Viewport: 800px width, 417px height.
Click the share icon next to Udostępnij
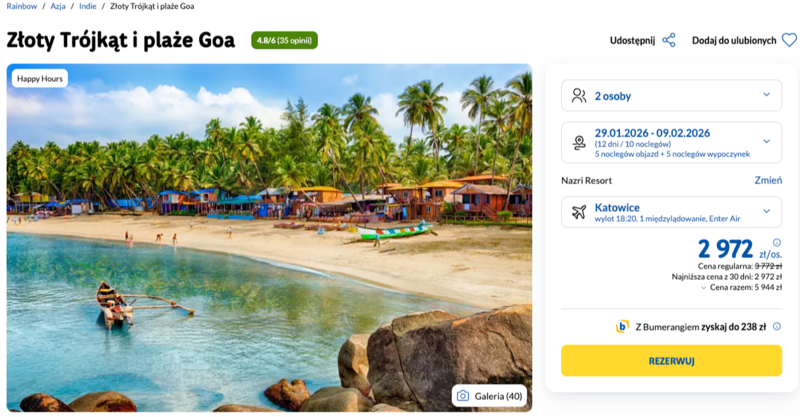(669, 41)
